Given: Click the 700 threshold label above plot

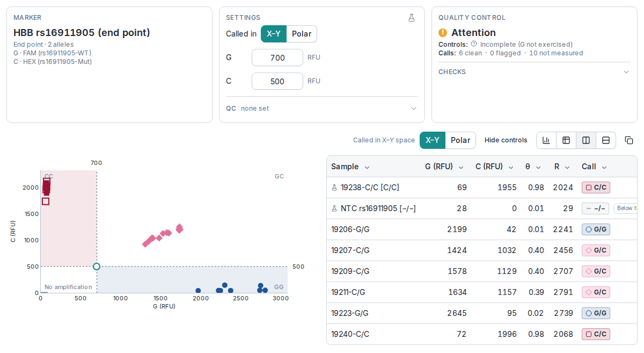Looking at the screenshot, I should [96, 163].
